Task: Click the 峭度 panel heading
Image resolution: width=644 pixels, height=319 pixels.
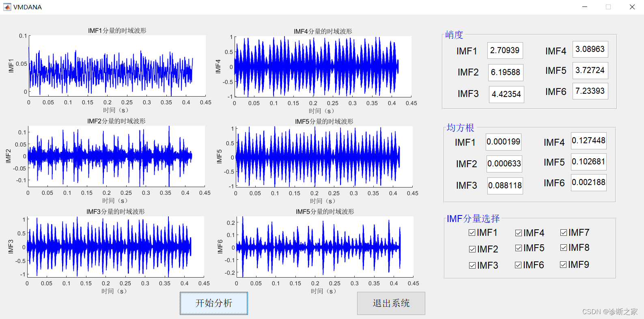Action: click(x=454, y=35)
